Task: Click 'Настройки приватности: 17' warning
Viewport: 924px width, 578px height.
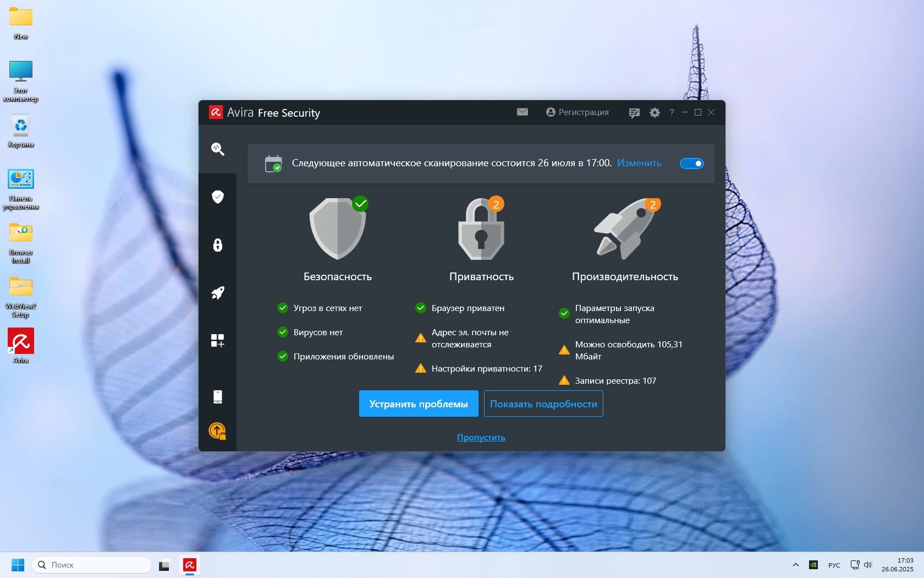Action: (x=479, y=368)
